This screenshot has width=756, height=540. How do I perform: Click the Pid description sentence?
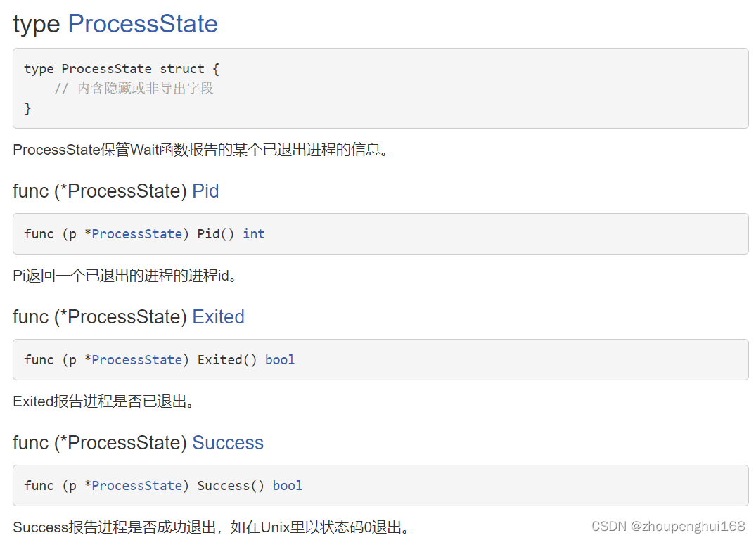(124, 276)
